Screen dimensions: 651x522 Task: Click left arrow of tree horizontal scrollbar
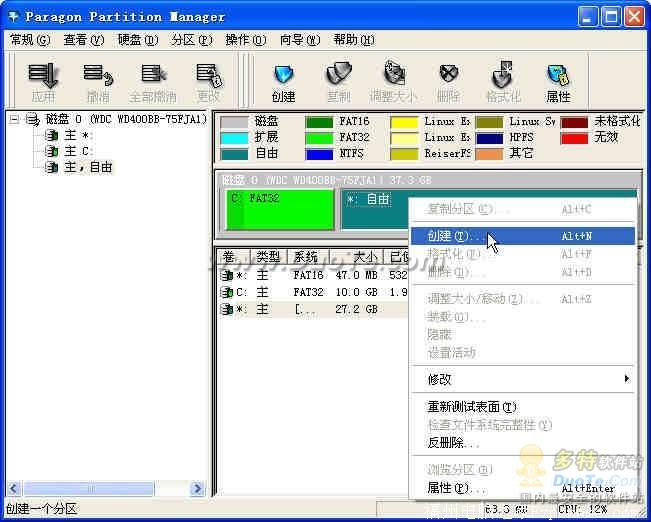point(14,489)
